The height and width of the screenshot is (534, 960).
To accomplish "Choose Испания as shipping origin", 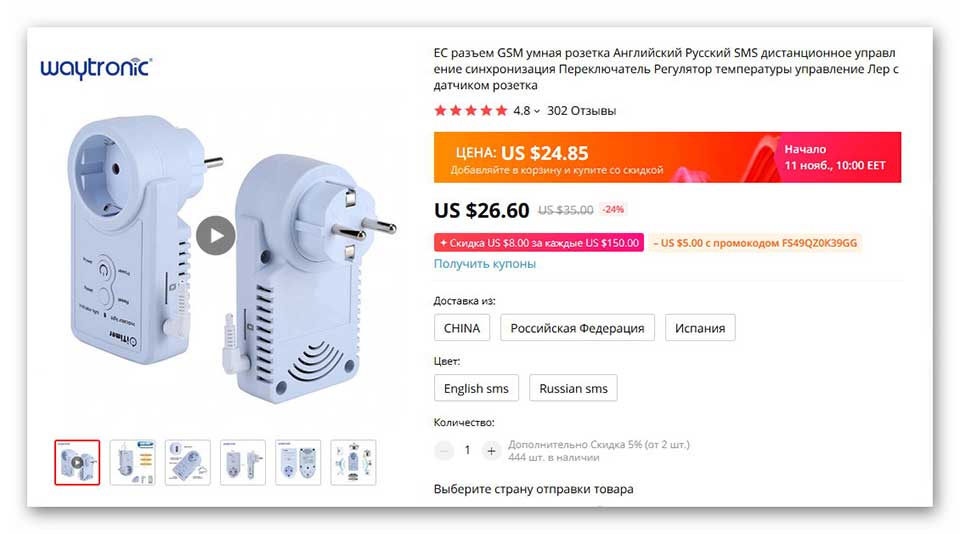I will pyautogui.click(x=700, y=328).
